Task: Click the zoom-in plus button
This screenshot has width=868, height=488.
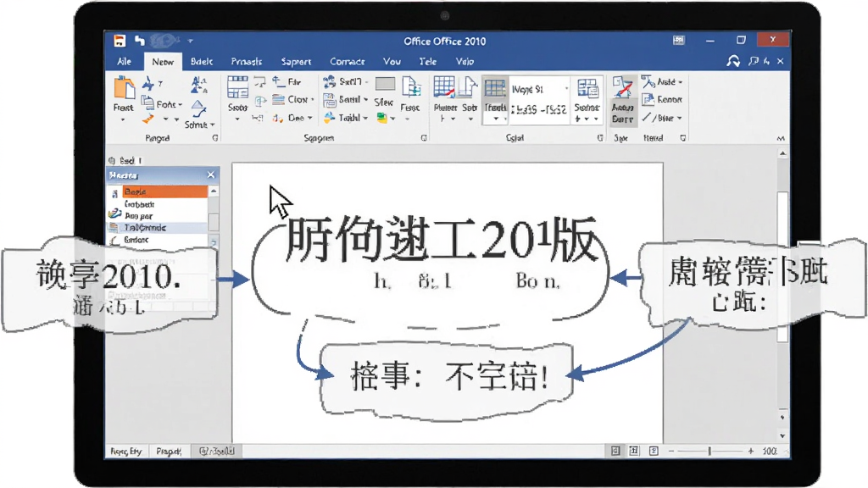Action: pos(751,452)
